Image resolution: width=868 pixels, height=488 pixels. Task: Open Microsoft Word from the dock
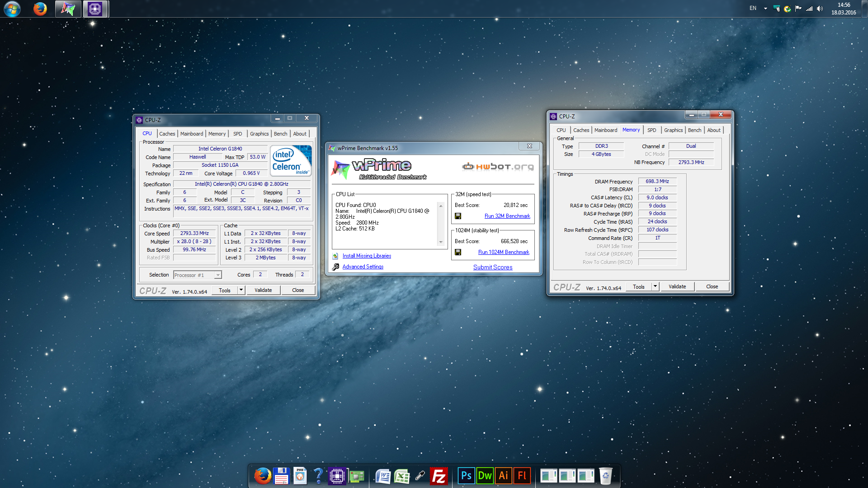(x=383, y=476)
